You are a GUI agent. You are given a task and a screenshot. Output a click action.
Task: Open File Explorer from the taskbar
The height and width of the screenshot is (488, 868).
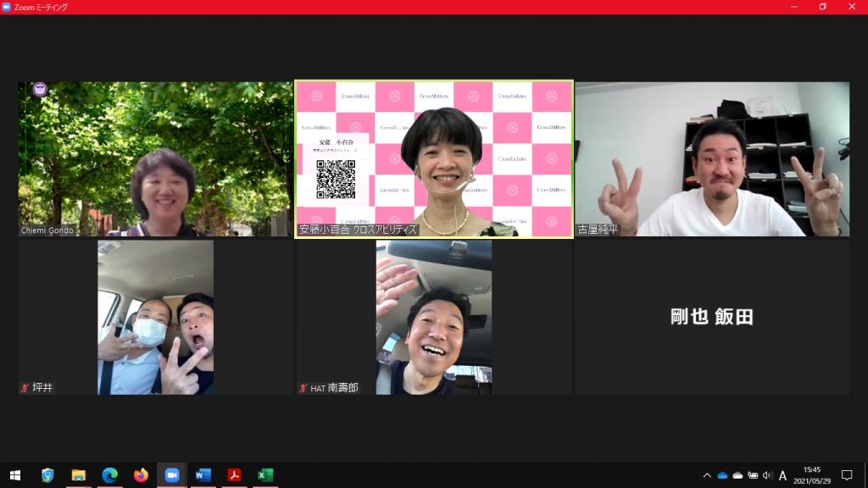(x=79, y=475)
